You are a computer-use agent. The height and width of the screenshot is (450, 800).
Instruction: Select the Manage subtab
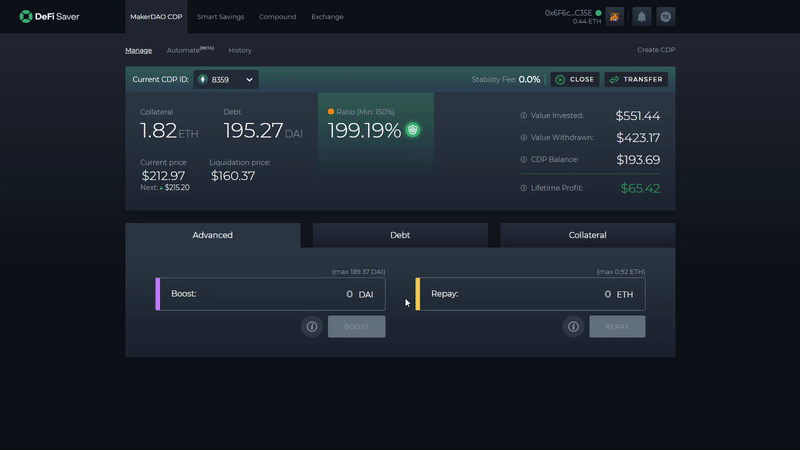point(139,50)
